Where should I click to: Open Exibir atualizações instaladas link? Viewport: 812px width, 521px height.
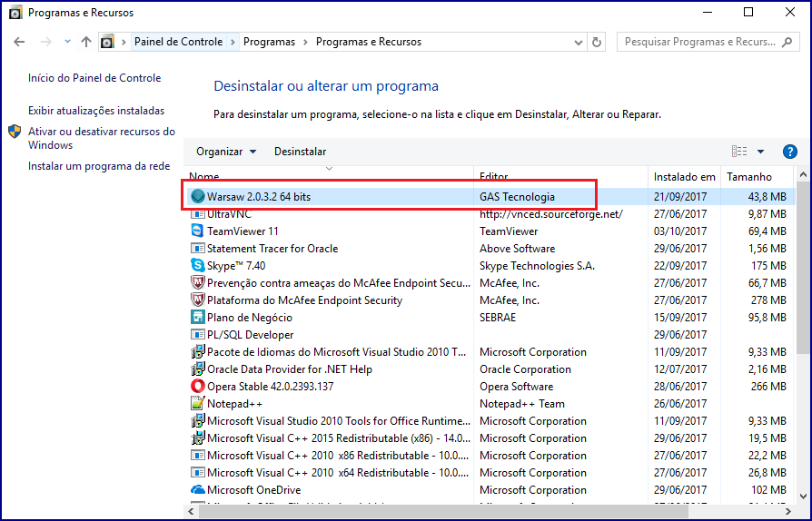(95, 111)
